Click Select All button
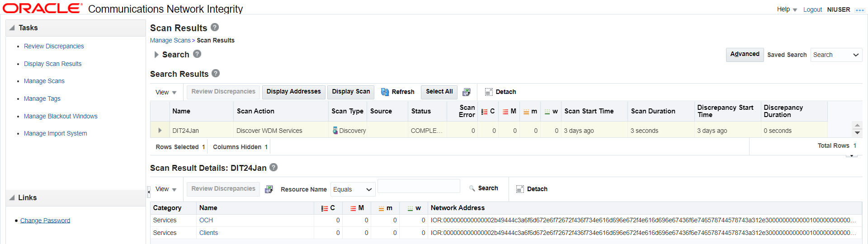Image resolution: width=868 pixels, height=244 pixels. (439, 92)
